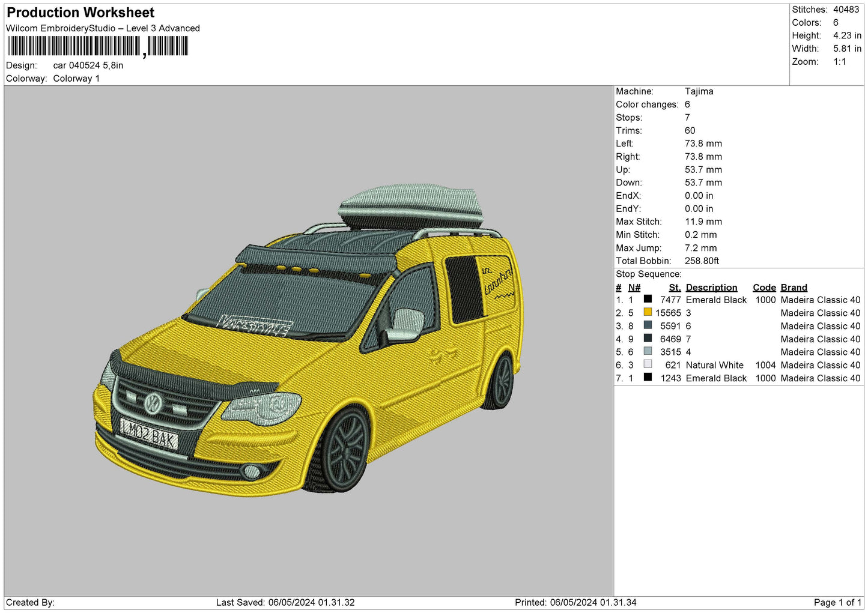Click the stitch count "15565"
The image size is (868, 613).
coord(668,313)
